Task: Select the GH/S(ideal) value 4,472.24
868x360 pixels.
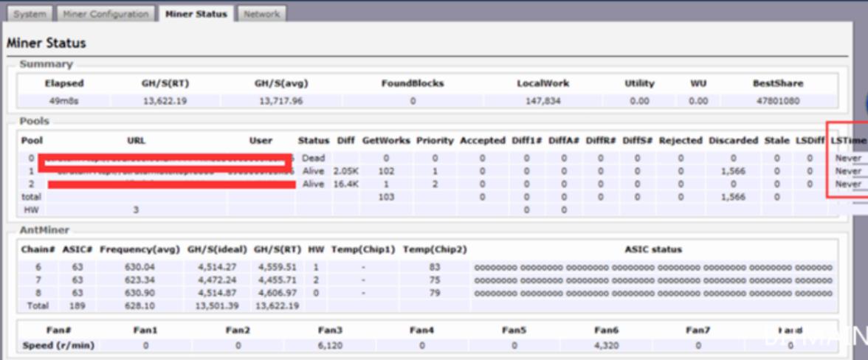Action: point(217,280)
